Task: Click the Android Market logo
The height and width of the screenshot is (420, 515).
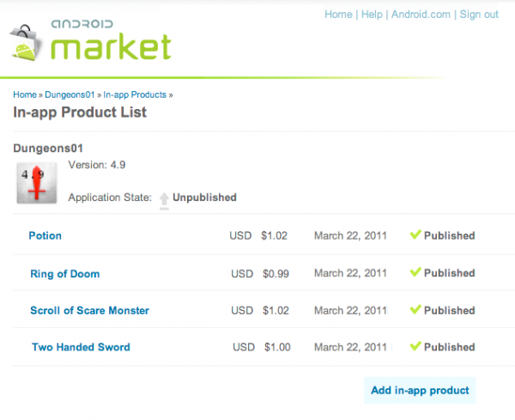Action: (x=90, y=40)
